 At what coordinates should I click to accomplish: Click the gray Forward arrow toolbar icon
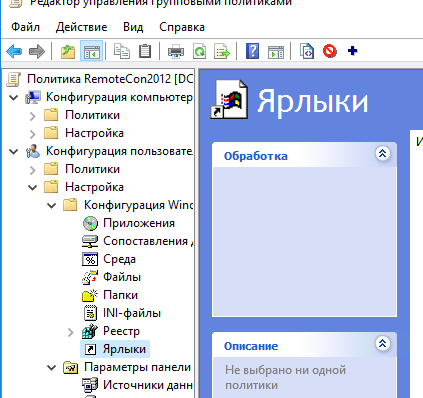[x=37, y=51]
